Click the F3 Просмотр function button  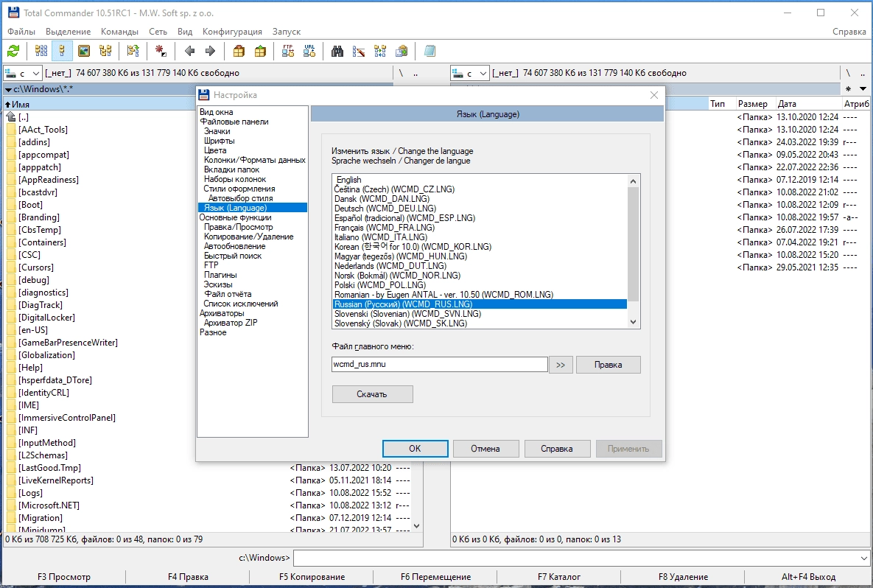64,577
